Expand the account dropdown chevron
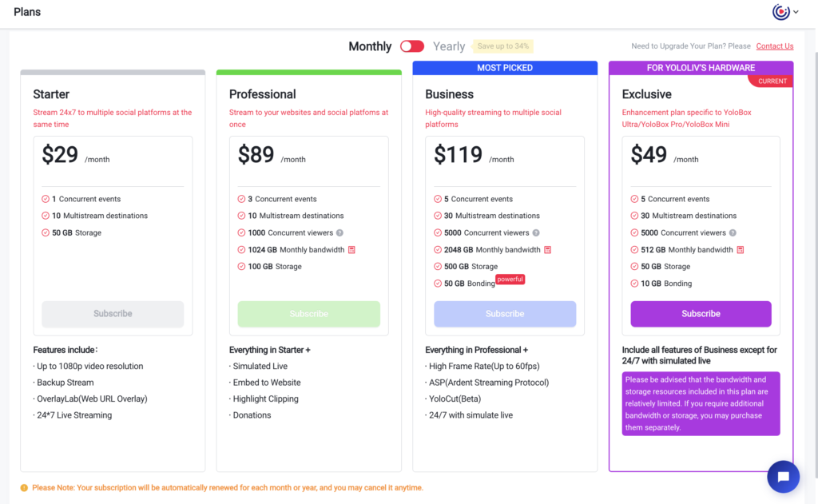The image size is (818, 504). point(796,11)
